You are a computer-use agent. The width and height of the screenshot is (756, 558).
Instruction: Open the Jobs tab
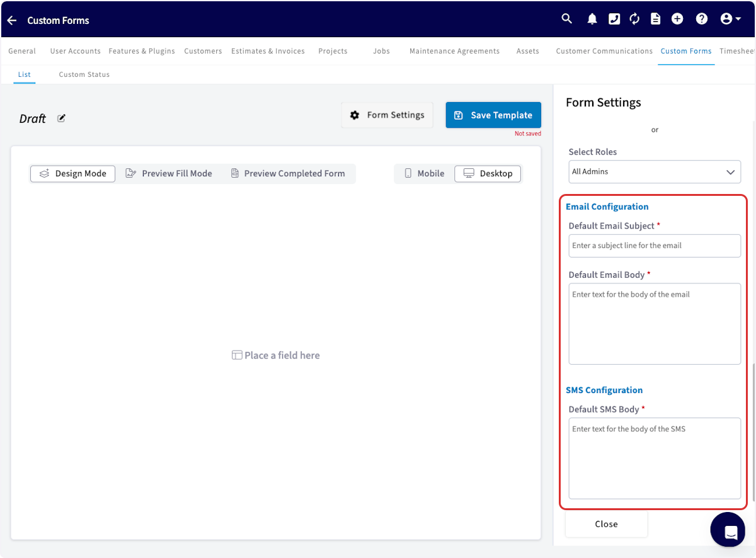point(381,52)
